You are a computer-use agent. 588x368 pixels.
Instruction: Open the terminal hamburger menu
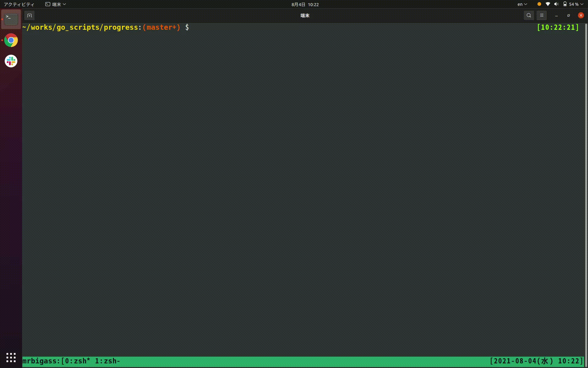(x=541, y=15)
